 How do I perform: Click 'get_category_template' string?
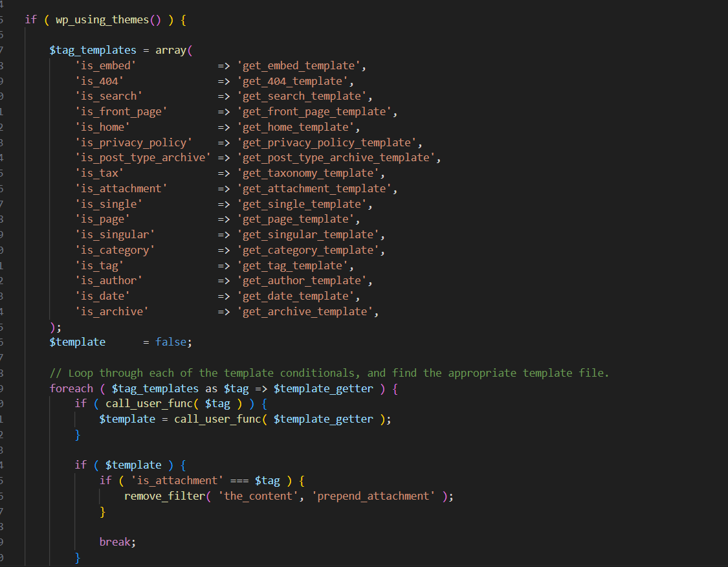pos(311,250)
